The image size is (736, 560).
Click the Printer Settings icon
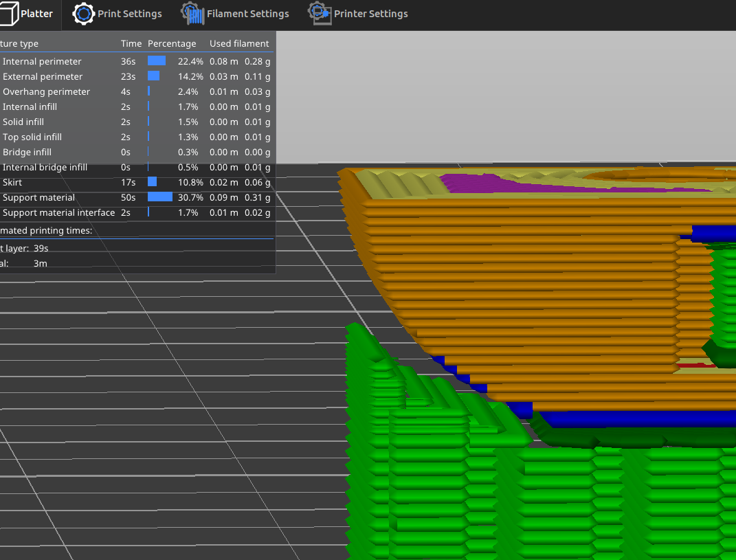pyautogui.click(x=319, y=13)
